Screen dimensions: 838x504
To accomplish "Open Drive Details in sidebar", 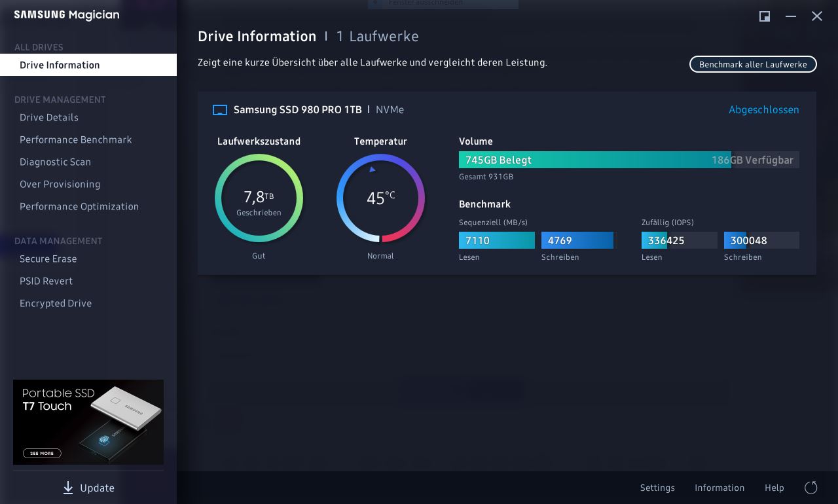I will point(49,118).
